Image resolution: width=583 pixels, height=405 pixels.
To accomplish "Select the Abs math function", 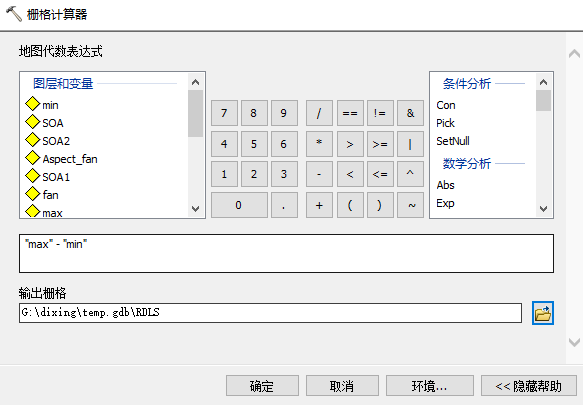I will [445, 185].
